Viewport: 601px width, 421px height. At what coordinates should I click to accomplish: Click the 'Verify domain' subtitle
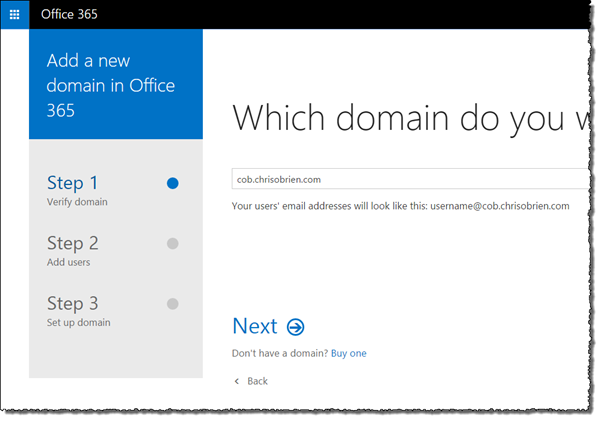point(77,202)
